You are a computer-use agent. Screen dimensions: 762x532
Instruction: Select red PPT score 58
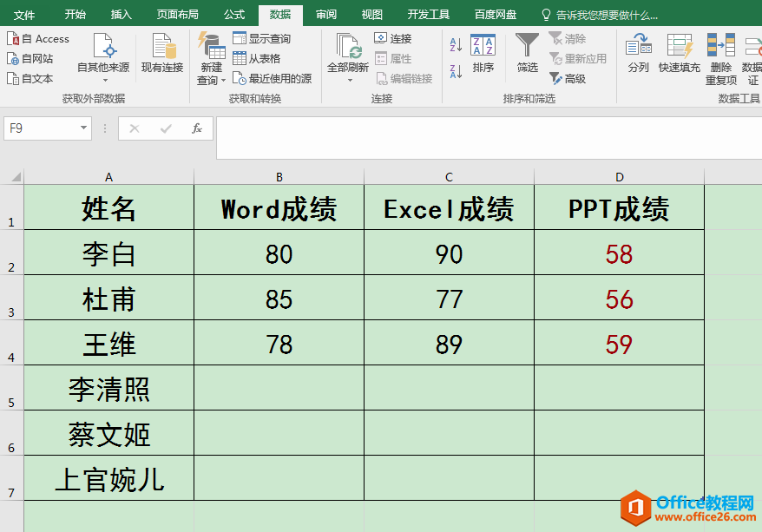(619, 253)
